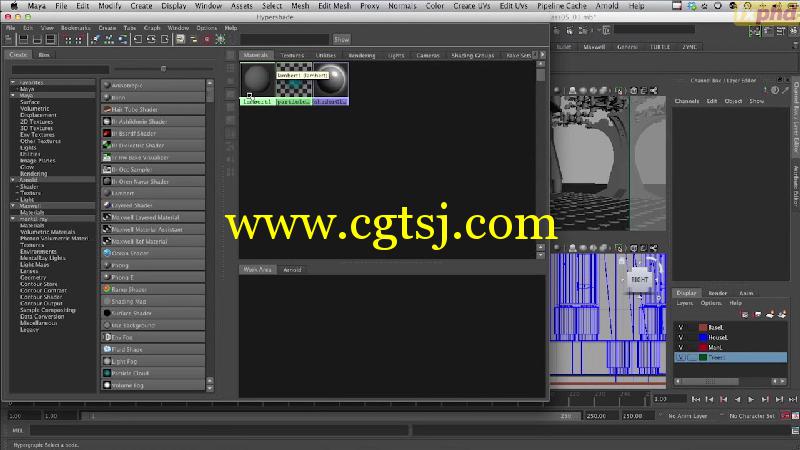The height and width of the screenshot is (450, 800).
Task: Toggle visibility of HouseL layer
Action: [680, 337]
